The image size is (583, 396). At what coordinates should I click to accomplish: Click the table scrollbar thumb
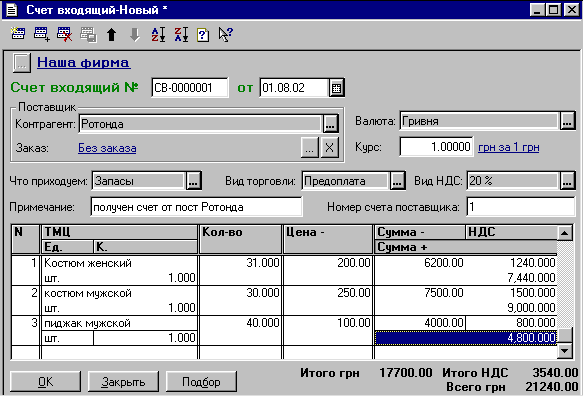[x=564, y=335]
